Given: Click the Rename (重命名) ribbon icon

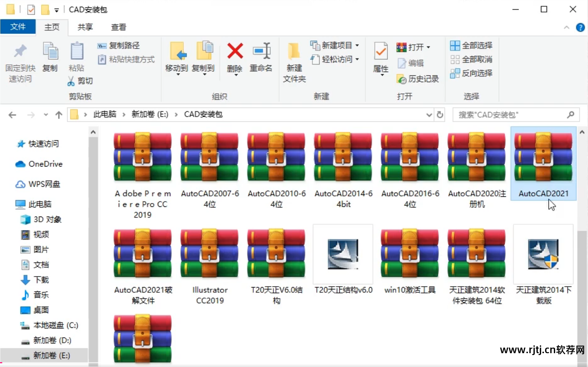Looking at the screenshot, I should click(261, 52).
